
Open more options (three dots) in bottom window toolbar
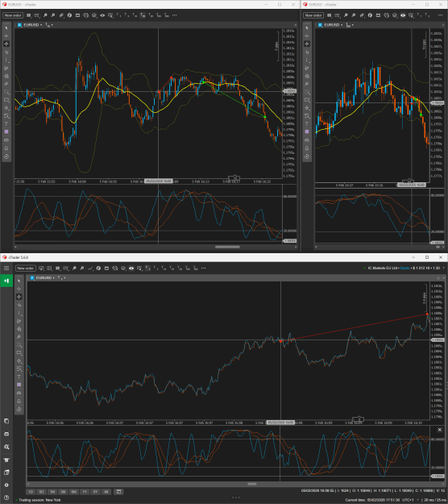pos(203,268)
